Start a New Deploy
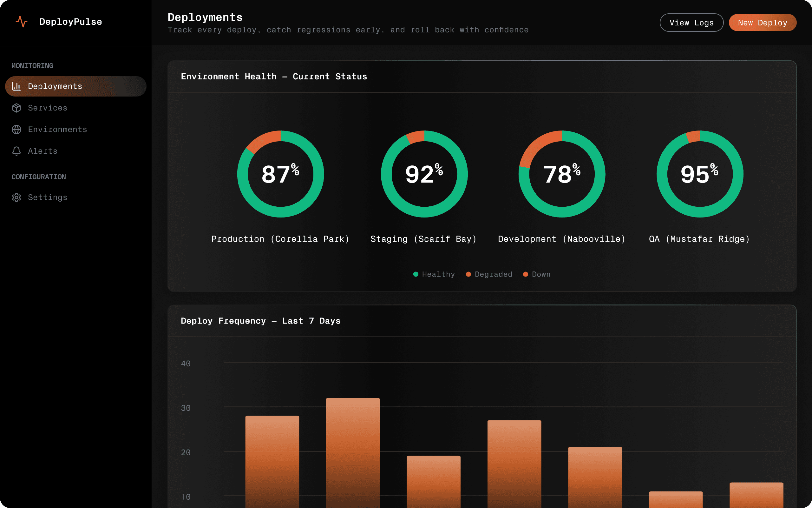 click(x=762, y=23)
